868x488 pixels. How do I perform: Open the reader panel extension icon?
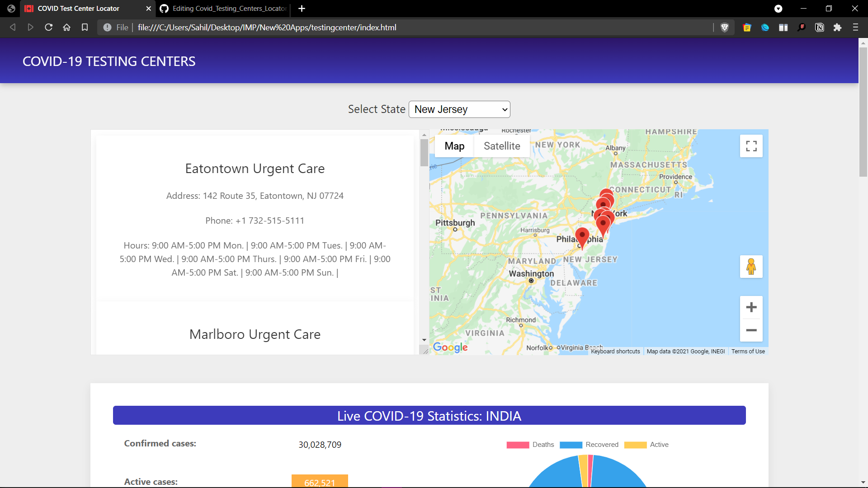[783, 28]
